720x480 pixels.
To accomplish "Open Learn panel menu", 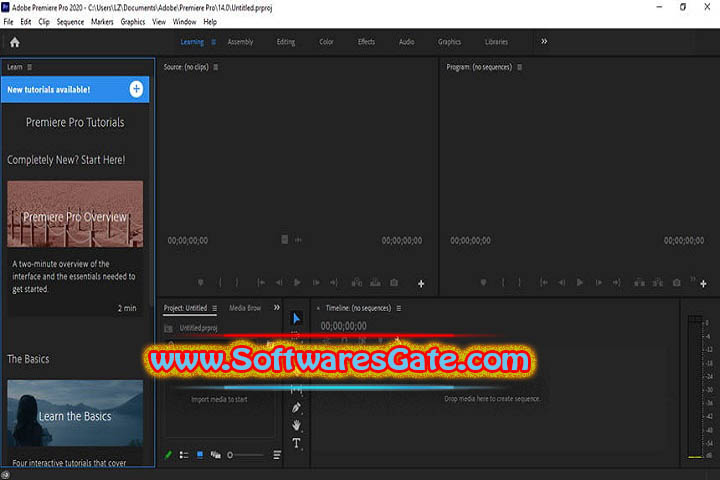I will point(29,67).
